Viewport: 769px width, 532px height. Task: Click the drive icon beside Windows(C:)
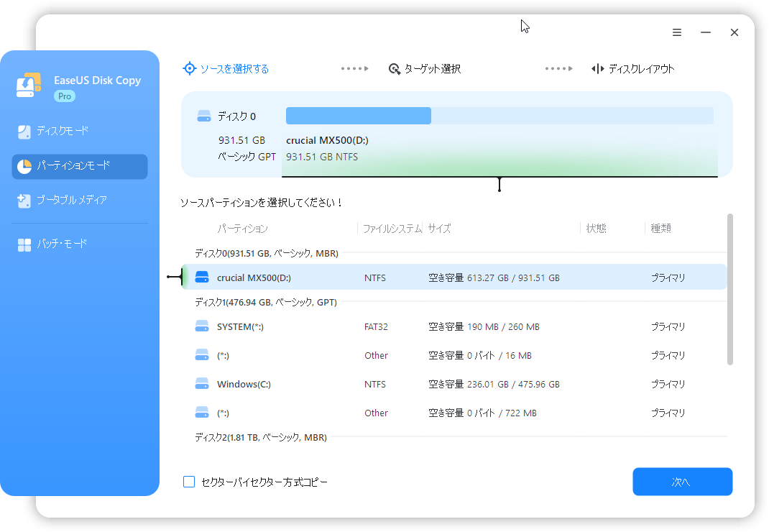(x=202, y=384)
